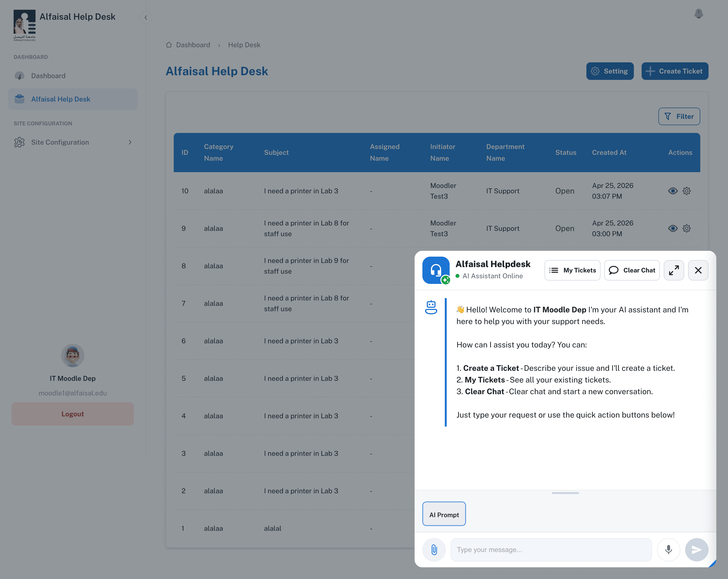This screenshot has width=728, height=579.
Task: Click the Moodler Test3 cell in row 10
Action: (443, 191)
